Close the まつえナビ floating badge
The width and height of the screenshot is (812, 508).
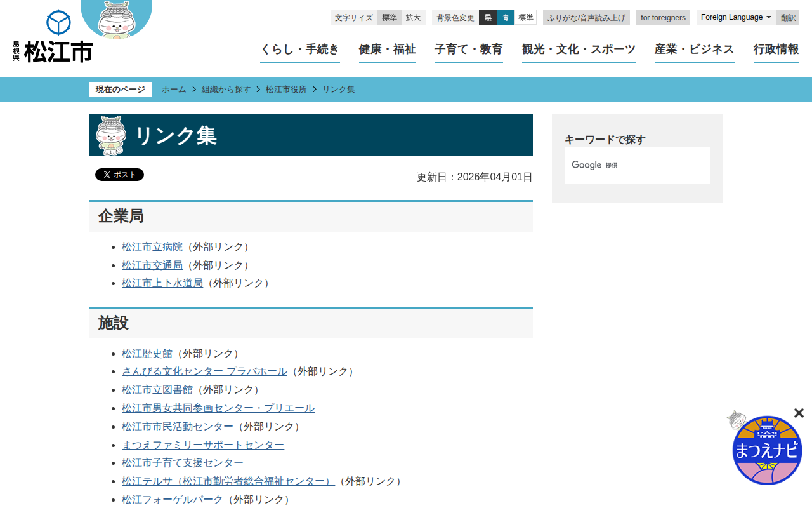799,413
